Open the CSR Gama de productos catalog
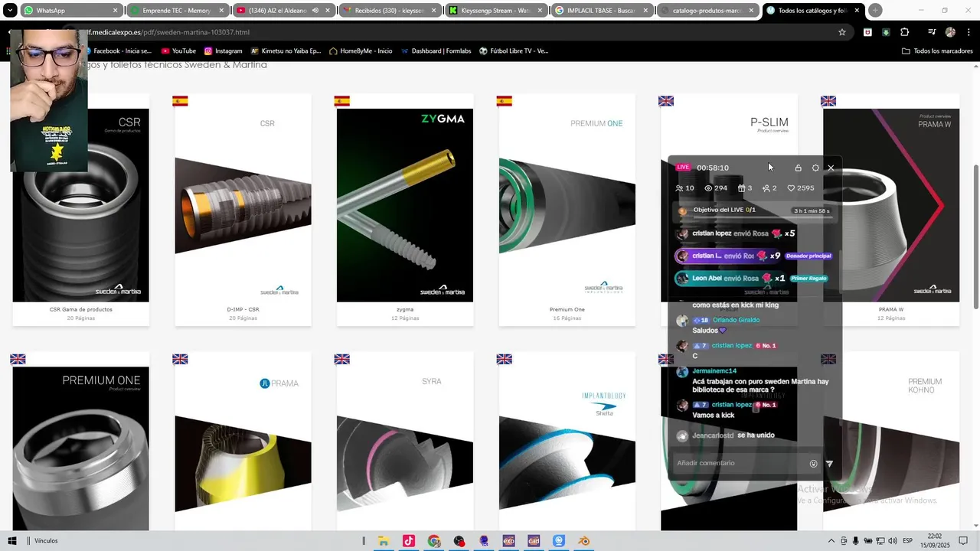This screenshot has height=551, width=980. (x=80, y=205)
